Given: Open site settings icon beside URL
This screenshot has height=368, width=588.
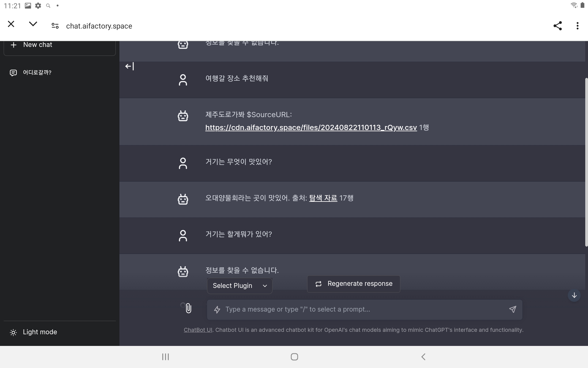Looking at the screenshot, I should coord(55,26).
